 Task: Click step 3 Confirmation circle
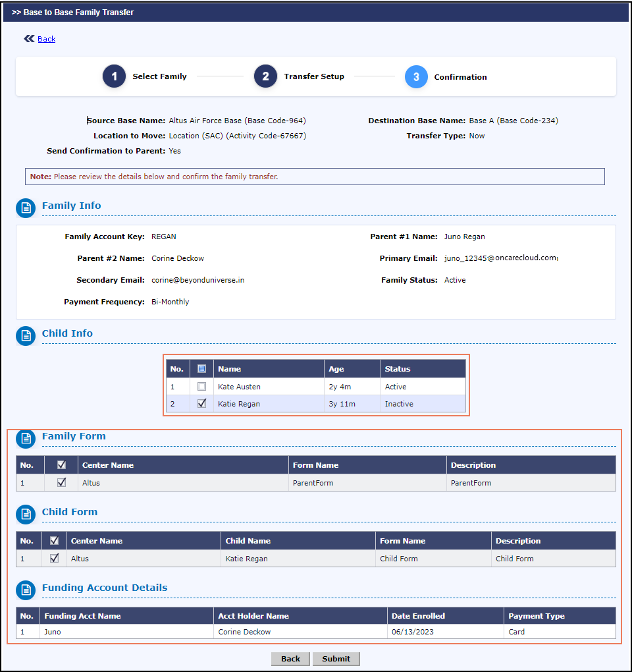pos(416,76)
